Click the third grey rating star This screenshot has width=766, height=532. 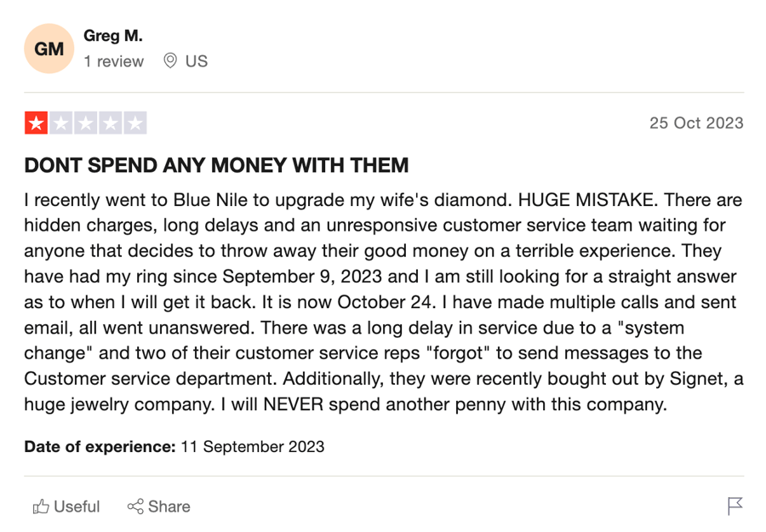click(86, 123)
